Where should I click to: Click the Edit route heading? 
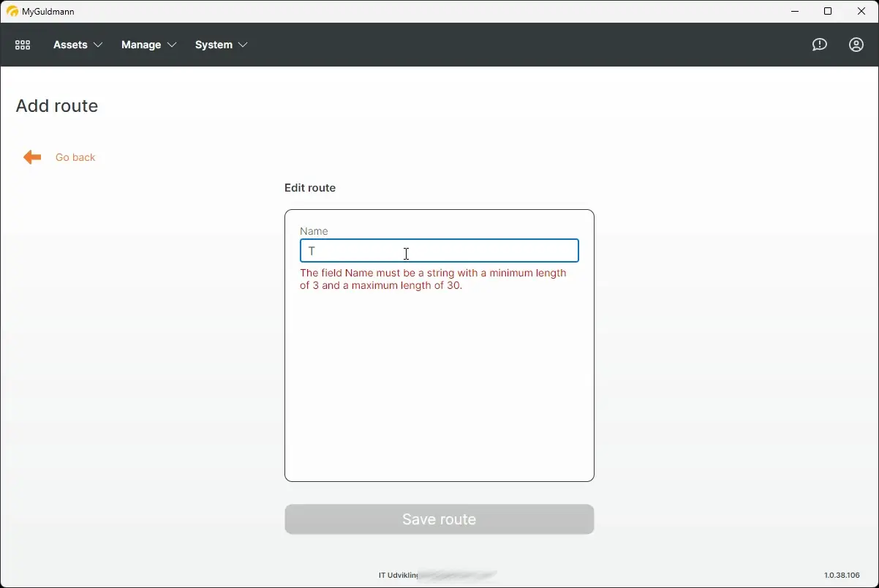[309, 188]
